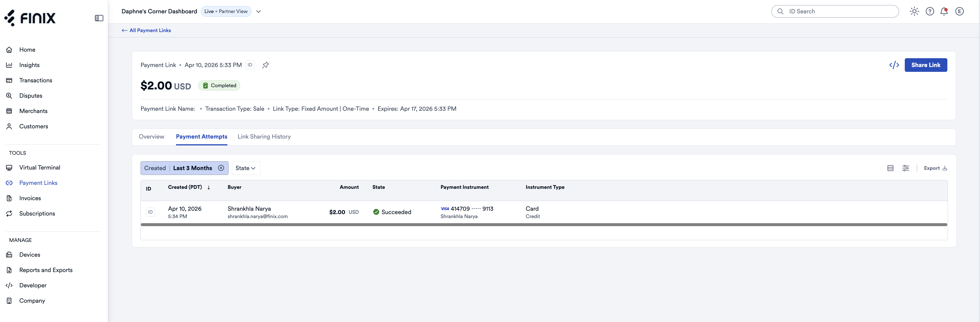Image resolution: width=980 pixels, height=322 pixels.
Task: Click the horizontal table scrollbar
Action: point(544,225)
